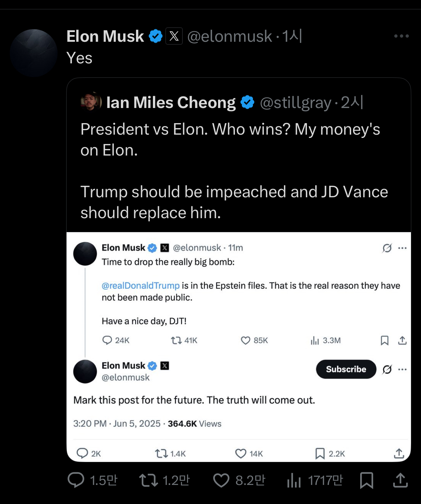Click the Grok icon beside Subscribe

click(387, 369)
